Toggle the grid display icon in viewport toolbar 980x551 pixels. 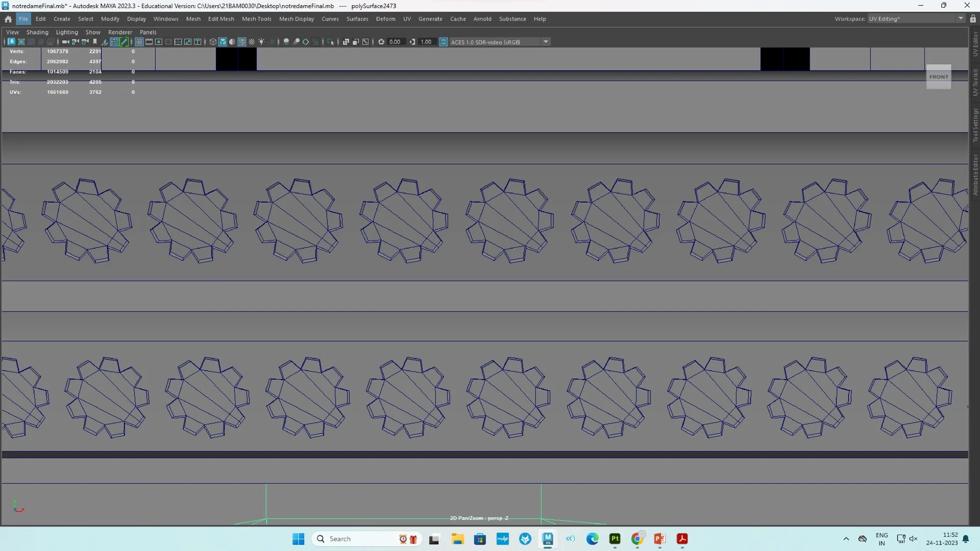point(139,42)
